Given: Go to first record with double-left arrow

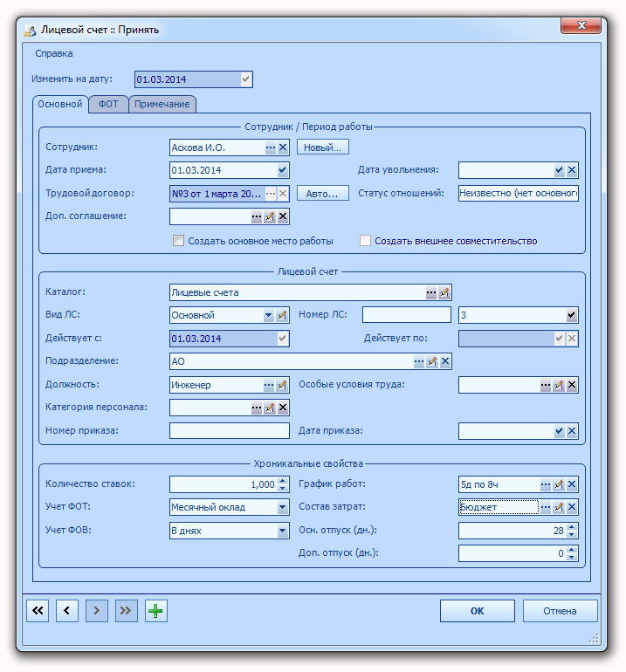Looking at the screenshot, I should click(x=38, y=611).
